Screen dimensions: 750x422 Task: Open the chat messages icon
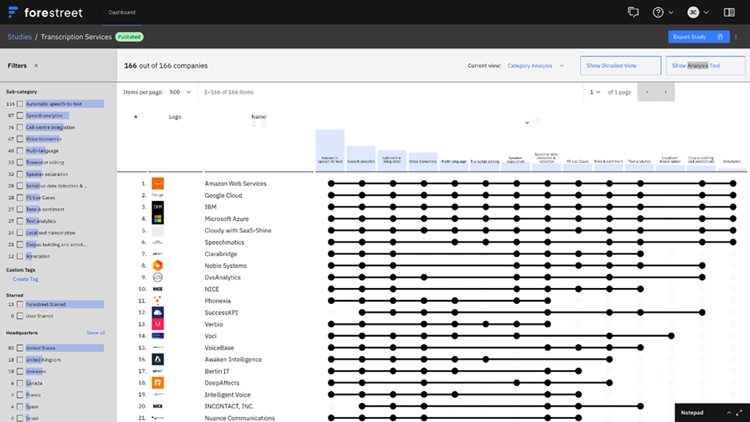coord(633,12)
